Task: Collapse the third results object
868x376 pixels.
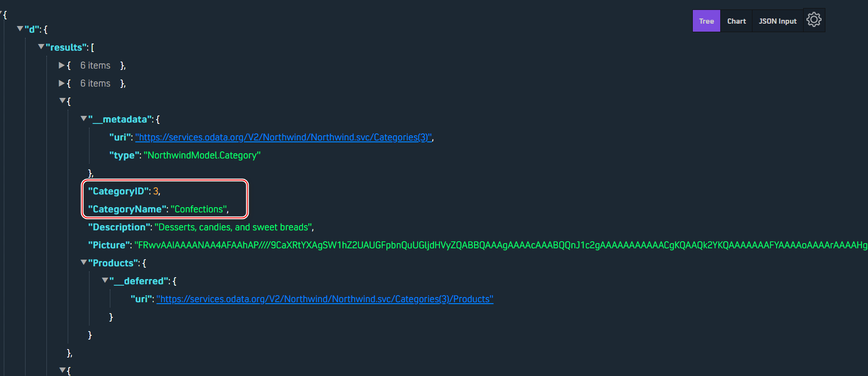Action: coord(63,101)
